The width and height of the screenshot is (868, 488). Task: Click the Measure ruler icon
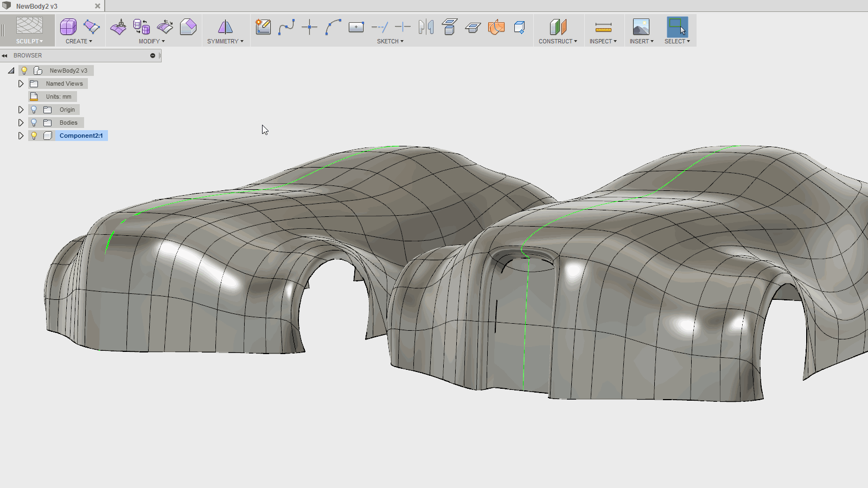tap(603, 27)
